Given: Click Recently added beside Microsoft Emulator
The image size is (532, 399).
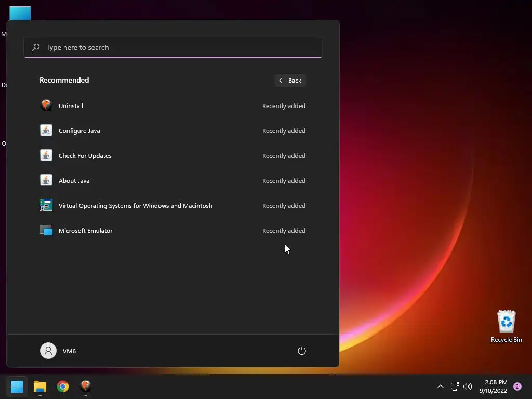Looking at the screenshot, I should (x=284, y=230).
